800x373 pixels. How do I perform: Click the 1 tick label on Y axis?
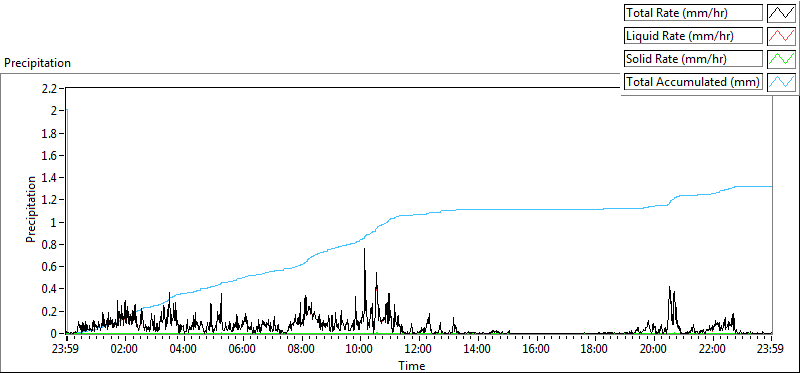click(x=57, y=222)
